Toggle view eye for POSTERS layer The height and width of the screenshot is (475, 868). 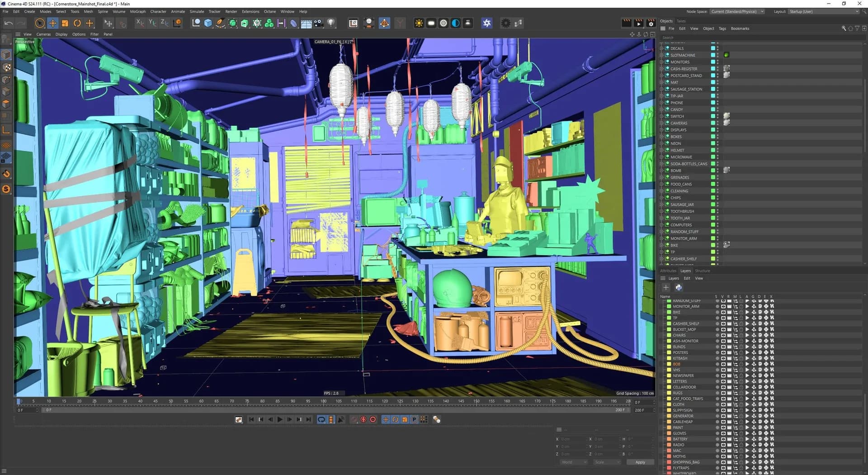click(x=723, y=353)
